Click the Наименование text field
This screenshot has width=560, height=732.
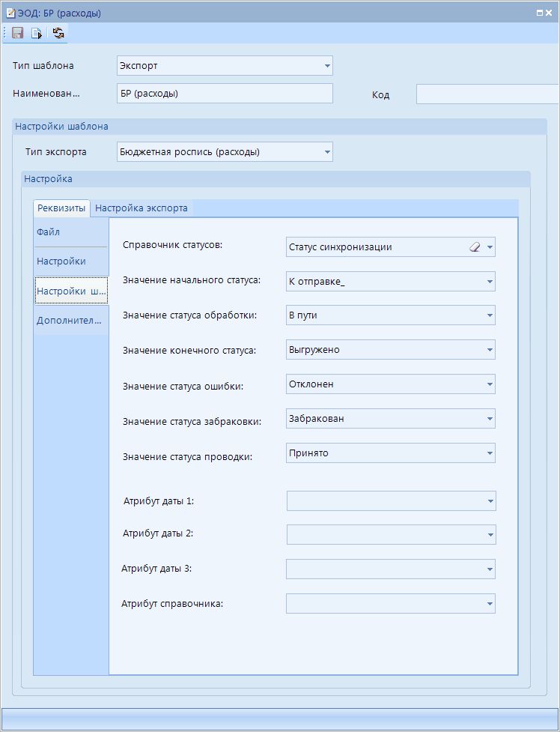click(x=225, y=94)
